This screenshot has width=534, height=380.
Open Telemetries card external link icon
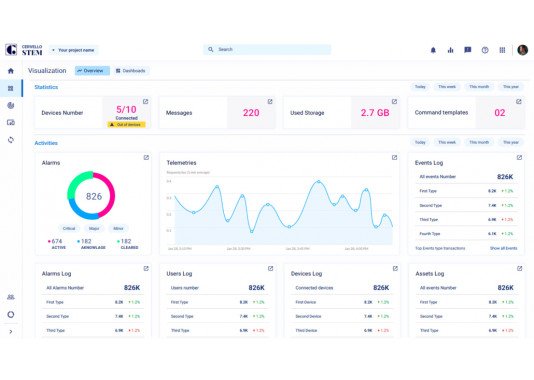pyautogui.click(x=394, y=157)
